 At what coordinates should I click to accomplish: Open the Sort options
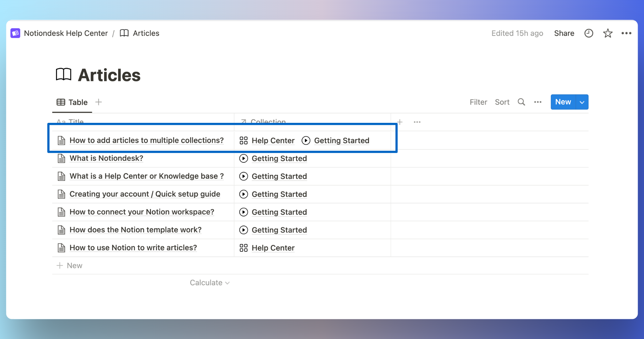[x=502, y=102]
